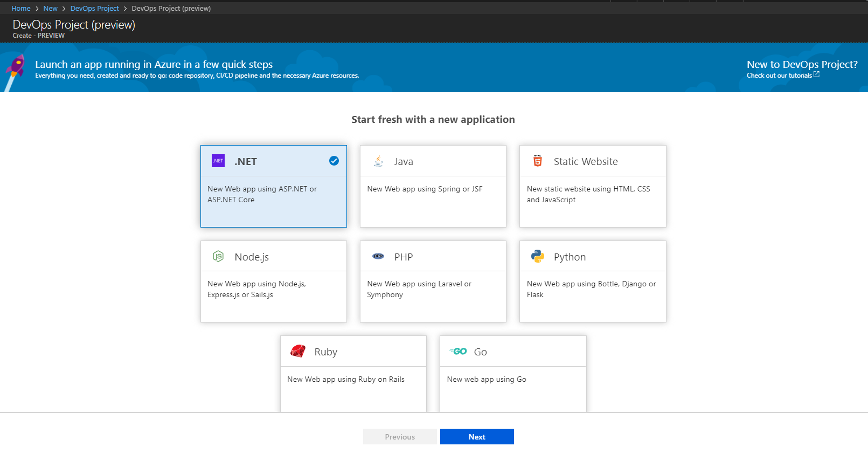868x453 pixels.
Task: Click the .NET framework logo icon
Action: (x=218, y=161)
